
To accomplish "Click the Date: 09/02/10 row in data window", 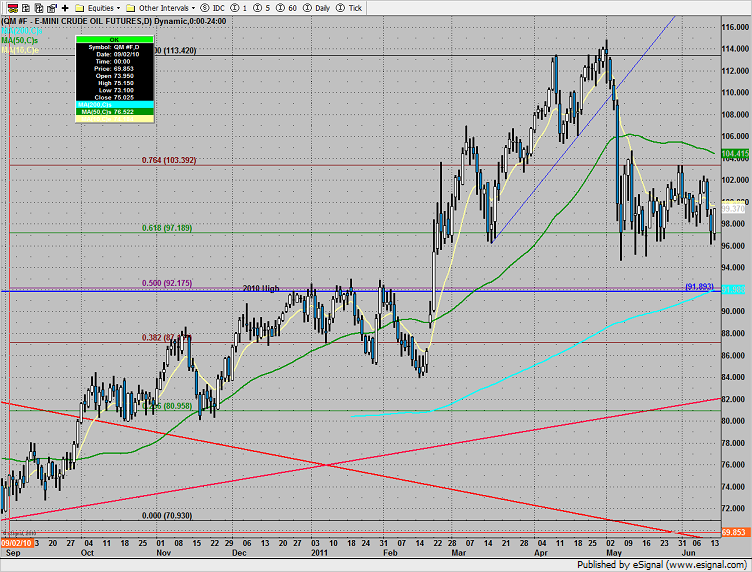I will coord(115,54).
